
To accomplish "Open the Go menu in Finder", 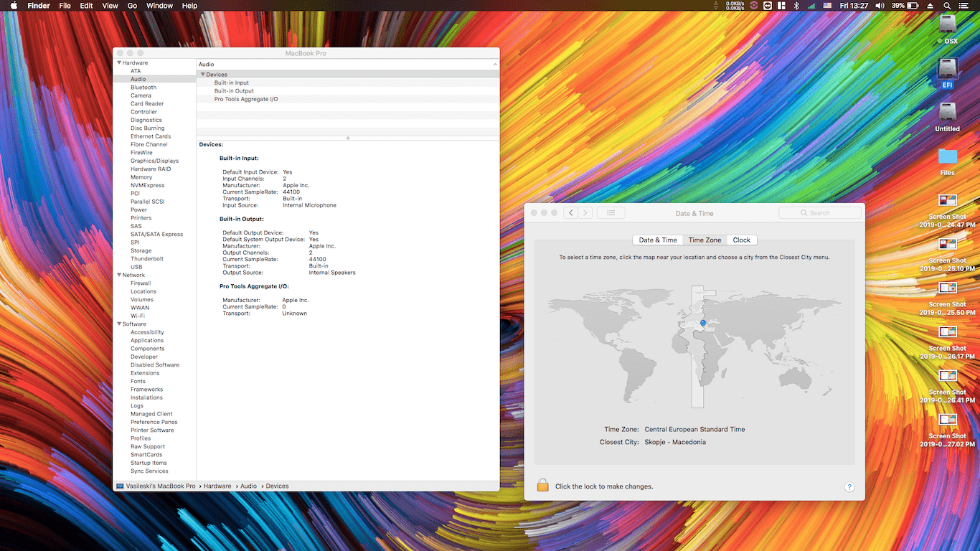I will 132,5.
